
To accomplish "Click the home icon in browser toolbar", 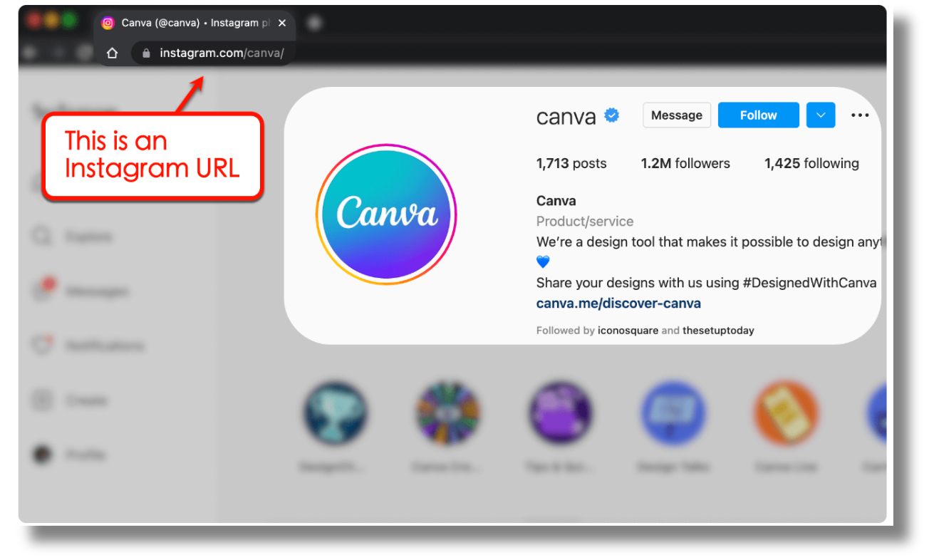I will click(112, 53).
